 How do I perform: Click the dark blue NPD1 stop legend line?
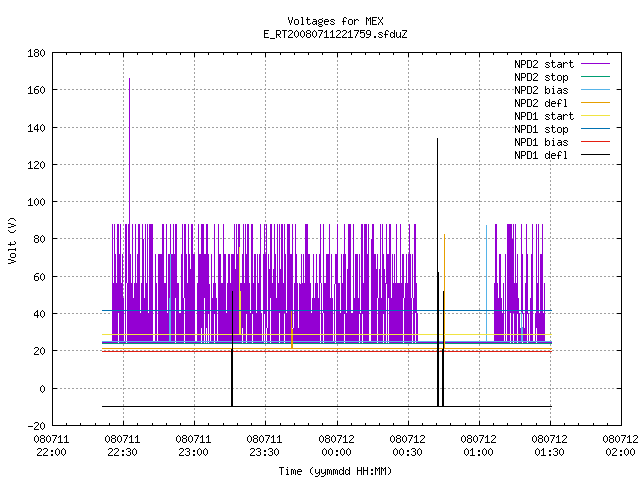(x=595, y=129)
